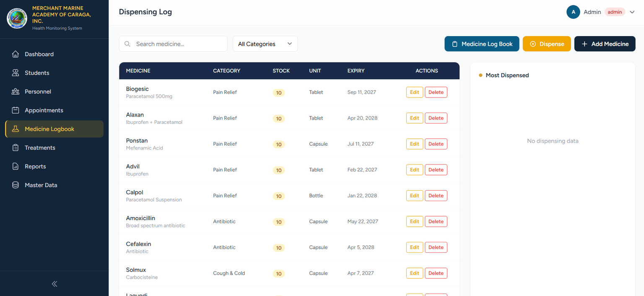Delete the Advil entry
Viewport: 644px width, 296px height.
436,170
